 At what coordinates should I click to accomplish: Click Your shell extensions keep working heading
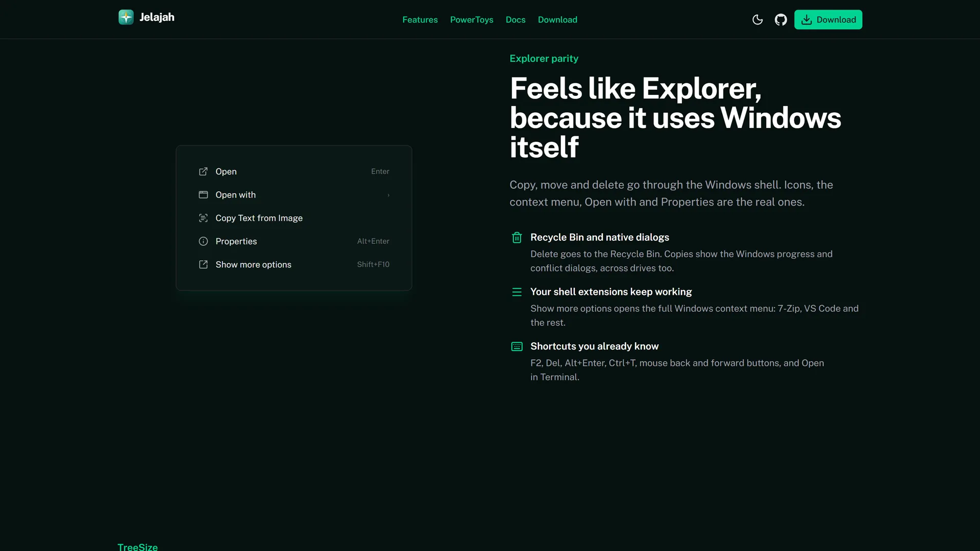[610, 292]
